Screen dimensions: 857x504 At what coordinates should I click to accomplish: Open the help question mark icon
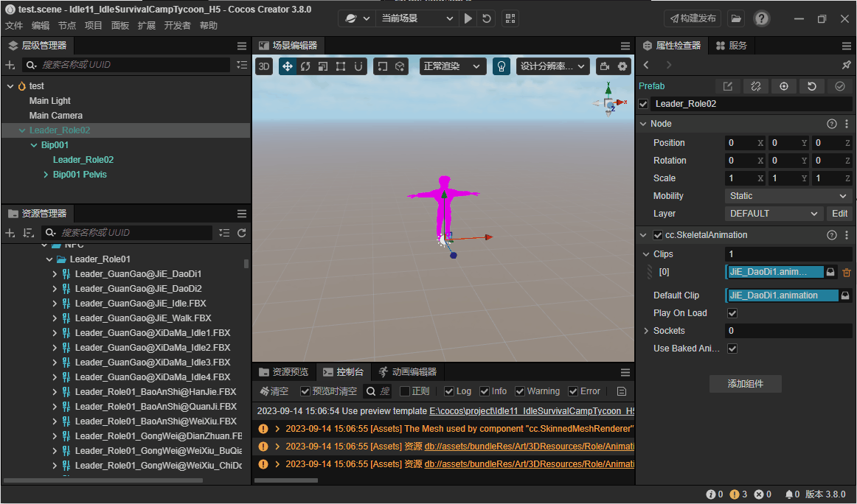tap(761, 18)
